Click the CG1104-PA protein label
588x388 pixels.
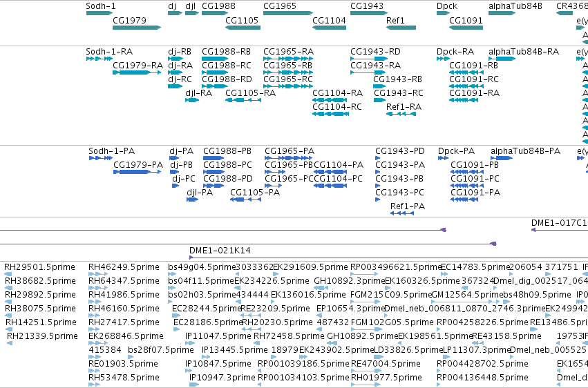(x=339, y=165)
